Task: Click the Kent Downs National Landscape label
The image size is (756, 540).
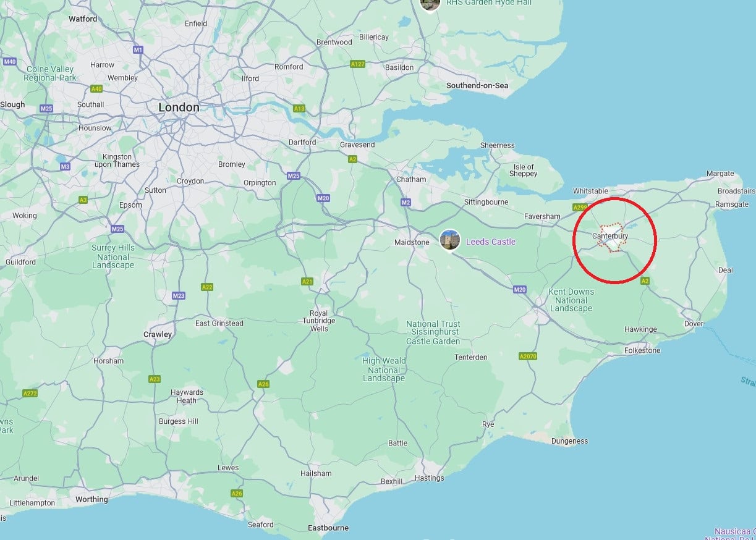Action: [x=571, y=300]
